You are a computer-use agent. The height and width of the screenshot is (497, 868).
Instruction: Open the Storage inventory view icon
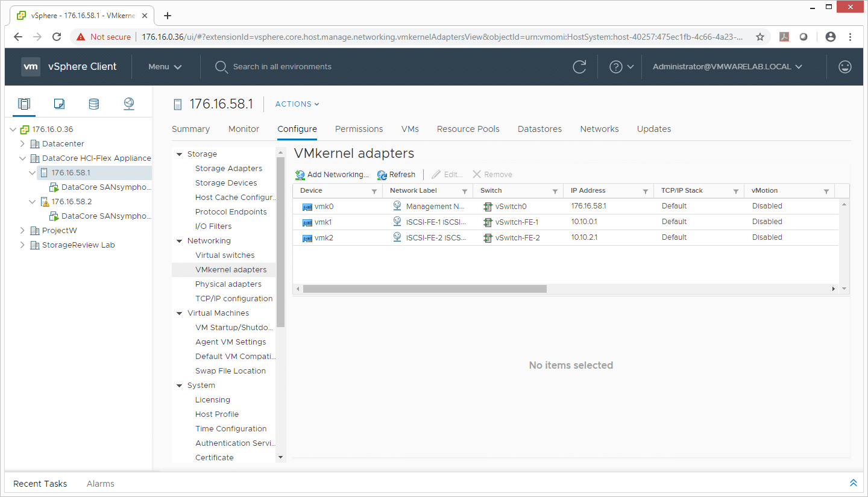click(94, 104)
